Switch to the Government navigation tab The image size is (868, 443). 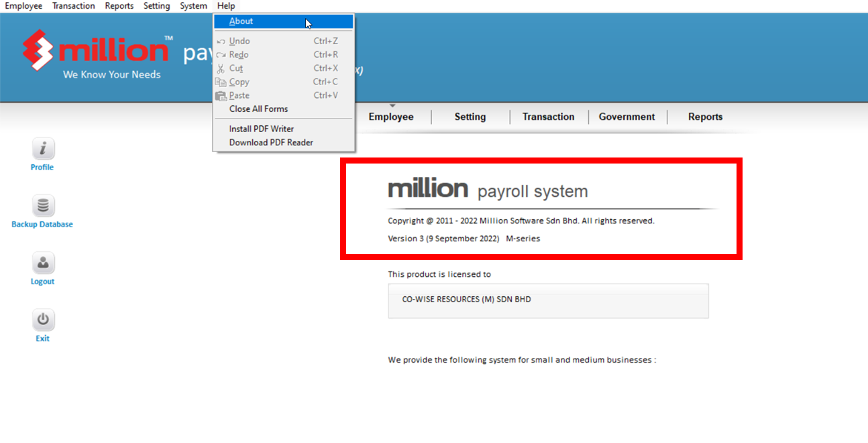[x=627, y=117]
